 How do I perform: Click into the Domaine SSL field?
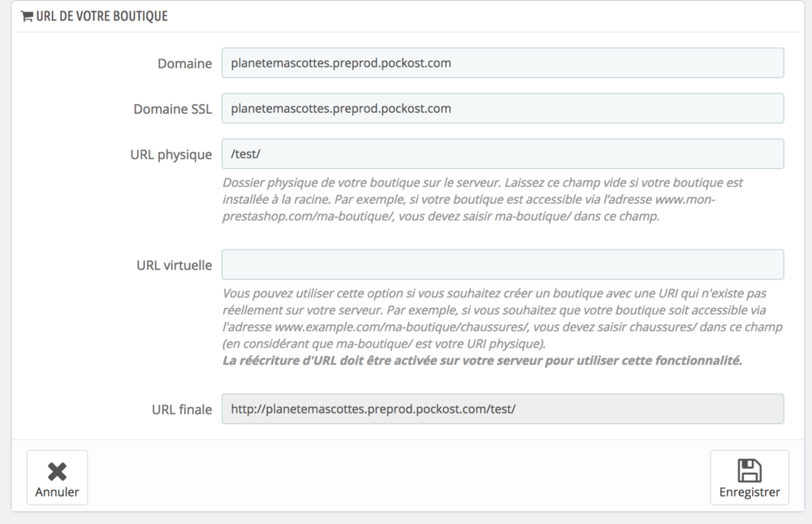pos(503,108)
